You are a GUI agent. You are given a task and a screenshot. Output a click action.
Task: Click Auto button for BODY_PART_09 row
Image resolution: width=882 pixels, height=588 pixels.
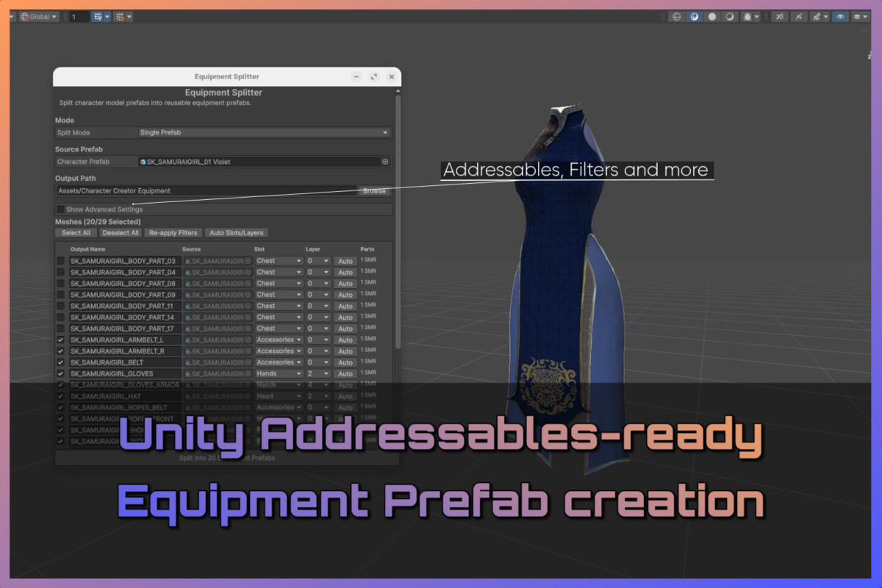(x=345, y=295)
